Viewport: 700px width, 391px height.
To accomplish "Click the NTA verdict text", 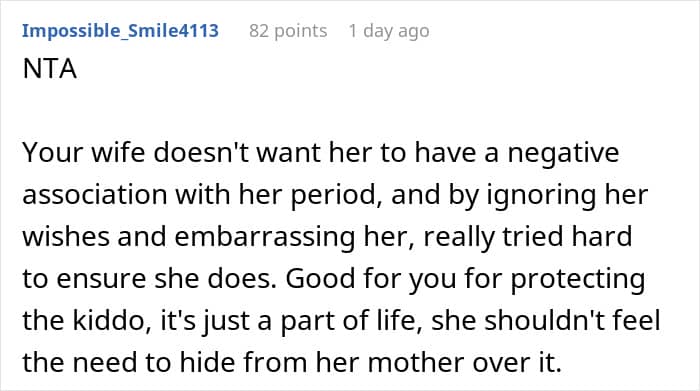I will point(50,69).
